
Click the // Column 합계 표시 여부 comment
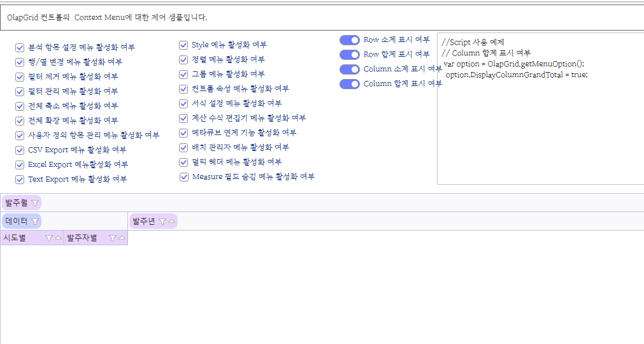click(486, 53)
